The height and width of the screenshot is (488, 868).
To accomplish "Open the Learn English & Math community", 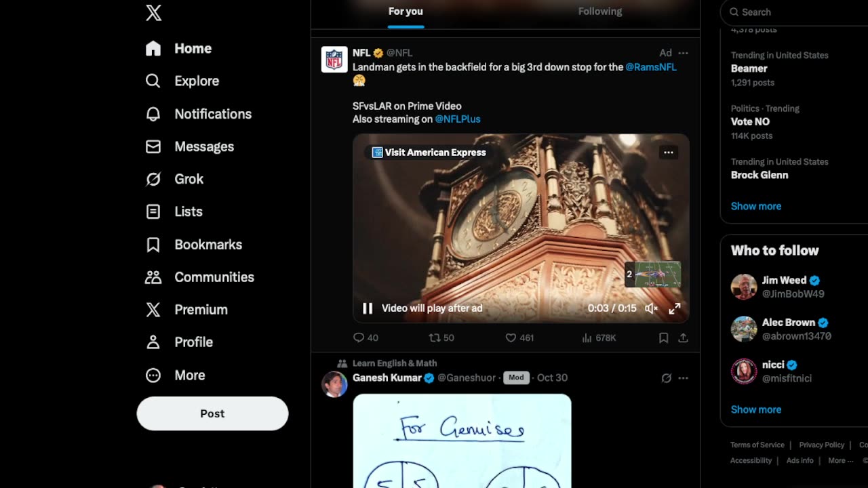I will click(x=395, y=363).
